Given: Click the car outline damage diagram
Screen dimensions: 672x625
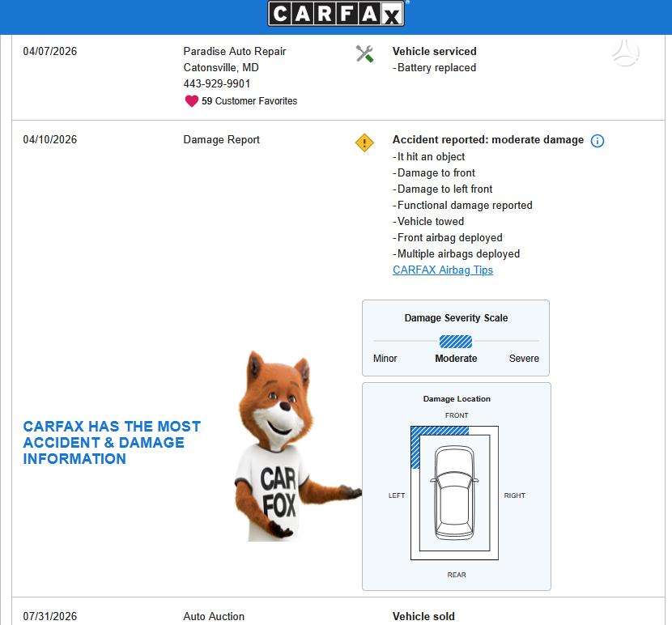Looking at the screenshot, I should pos(455,493).
